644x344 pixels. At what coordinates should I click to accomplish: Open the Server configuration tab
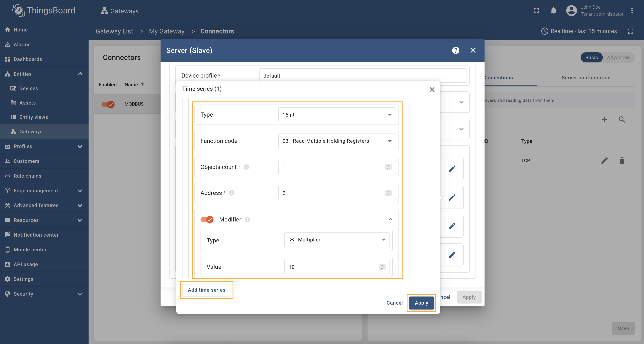click(586, 78)
